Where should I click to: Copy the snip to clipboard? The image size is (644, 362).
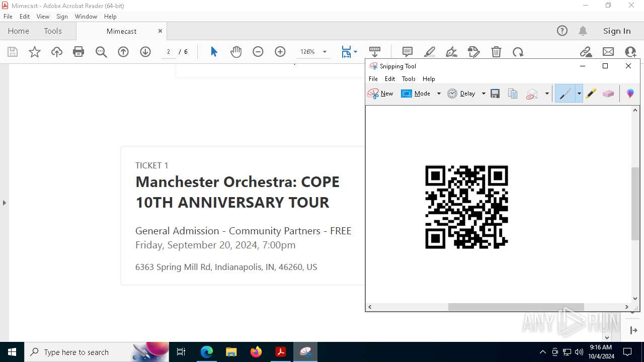[513, 94]
